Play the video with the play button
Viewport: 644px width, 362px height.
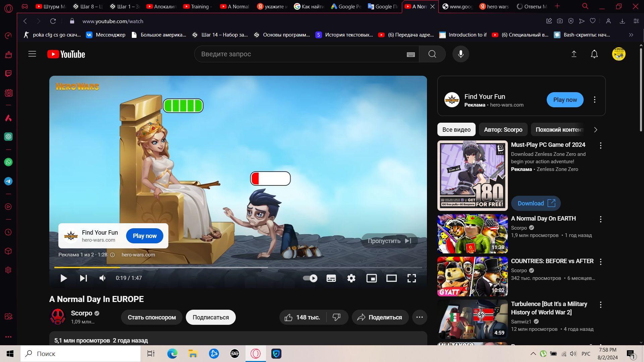coord(63,278)
